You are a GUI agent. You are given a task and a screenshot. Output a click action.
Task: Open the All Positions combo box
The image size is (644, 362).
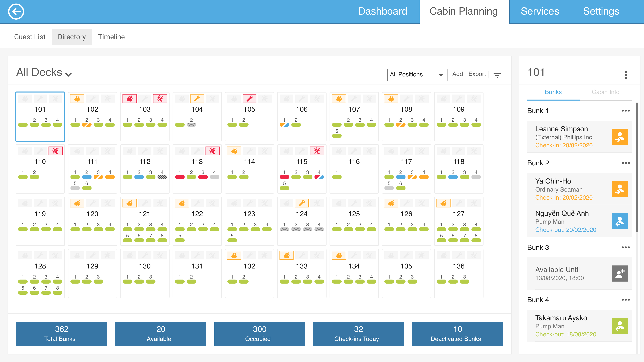(x=417, y=75)
